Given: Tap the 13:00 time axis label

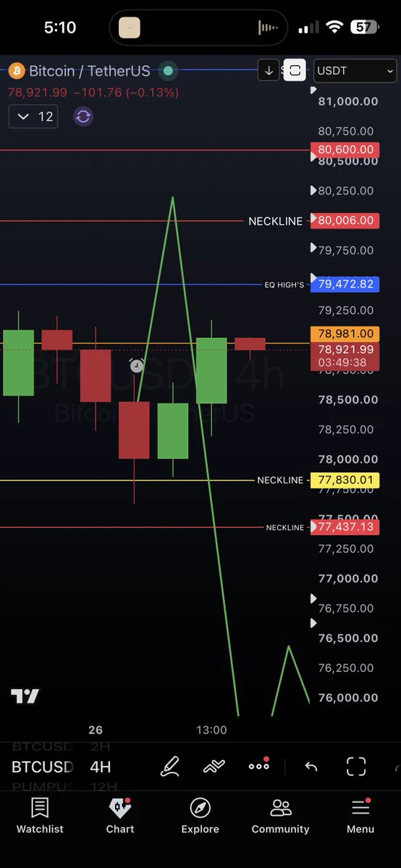Looking at the screenshot, I should [x=211, y=730].
